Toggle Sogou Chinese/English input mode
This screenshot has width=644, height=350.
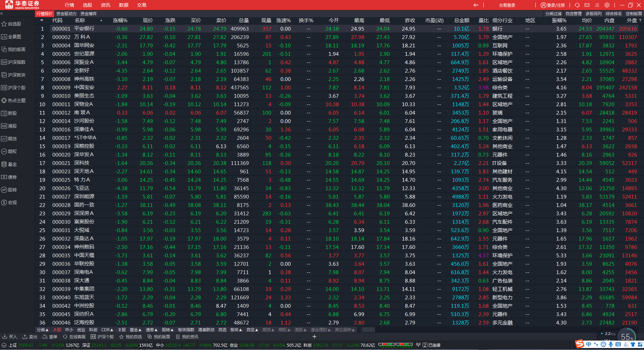[589, 344]
